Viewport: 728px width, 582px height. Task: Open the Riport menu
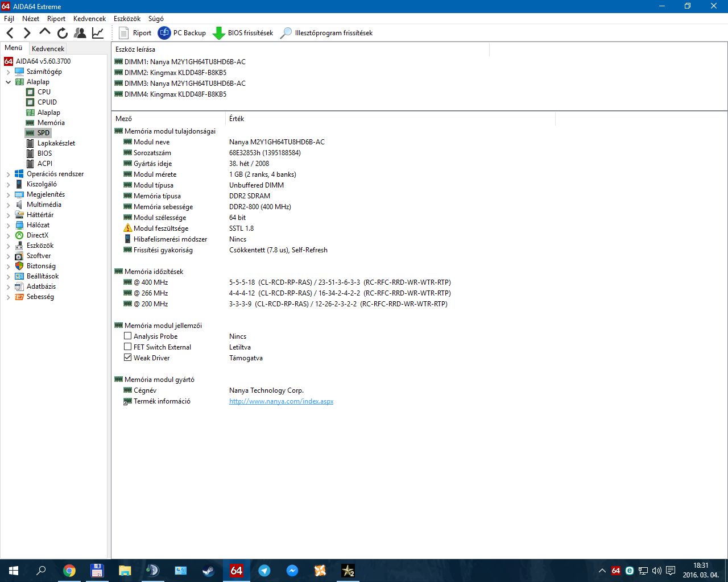pyautogui.click(x=56, y=19)
